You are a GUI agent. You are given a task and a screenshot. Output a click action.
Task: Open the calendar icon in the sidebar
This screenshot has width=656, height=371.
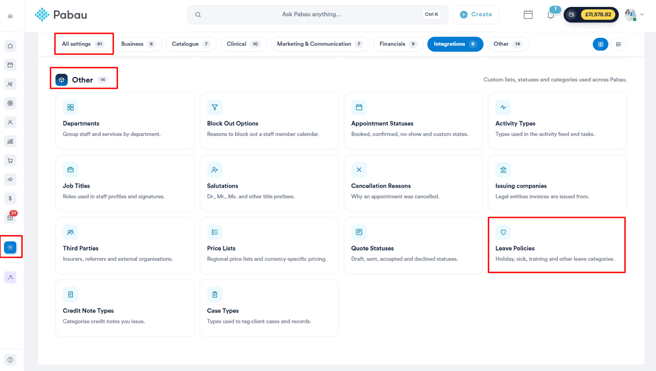[10, 65]
